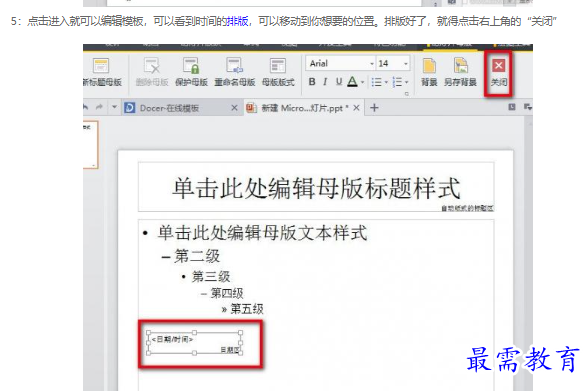Click the background (背景) icon

pyautogui.click(x=429, y=66)
